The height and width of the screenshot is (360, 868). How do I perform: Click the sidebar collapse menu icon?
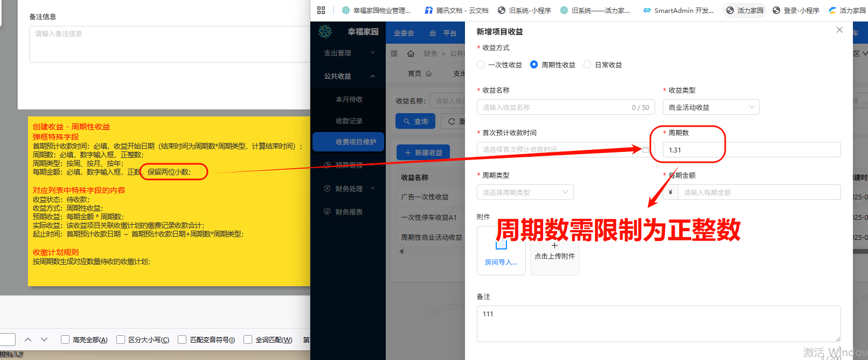tap(394, 53)
